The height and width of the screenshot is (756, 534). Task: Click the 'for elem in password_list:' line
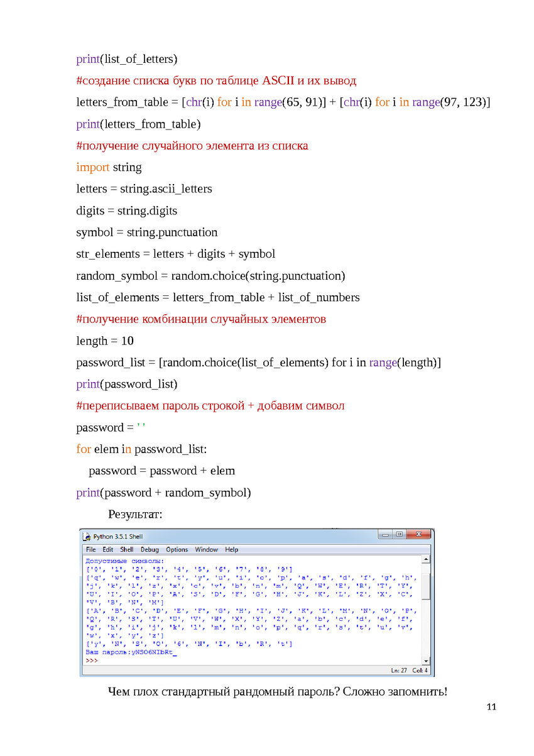[141, 449]
